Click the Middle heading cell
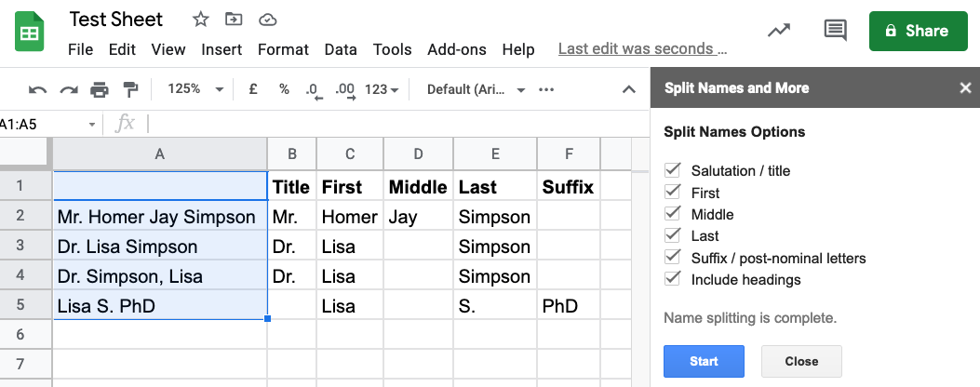980x387 pixels. (419, 186)
